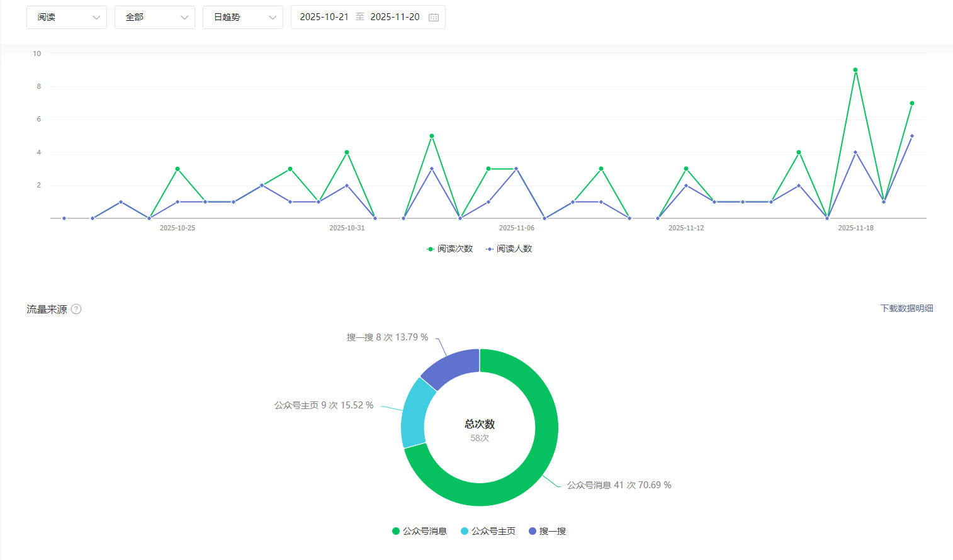Image resolution: width=953 pixels, height=560 pixels.
Task: Click the 下载数据明细 link
Action: click(x=906, y=308)
